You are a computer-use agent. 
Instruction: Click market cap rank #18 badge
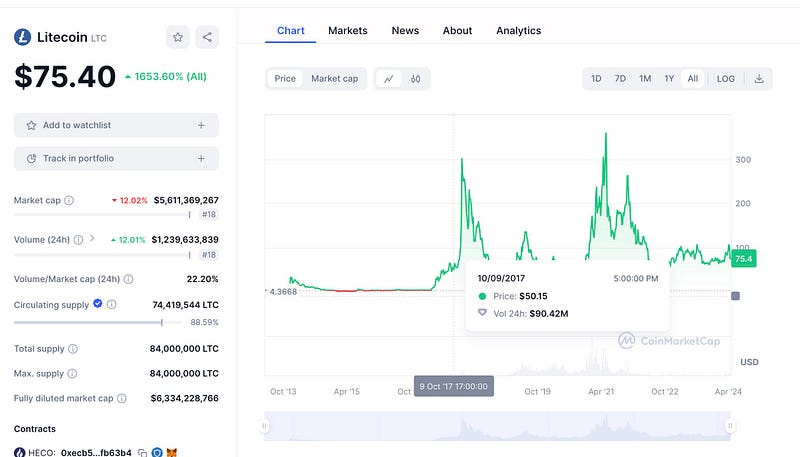209,215
